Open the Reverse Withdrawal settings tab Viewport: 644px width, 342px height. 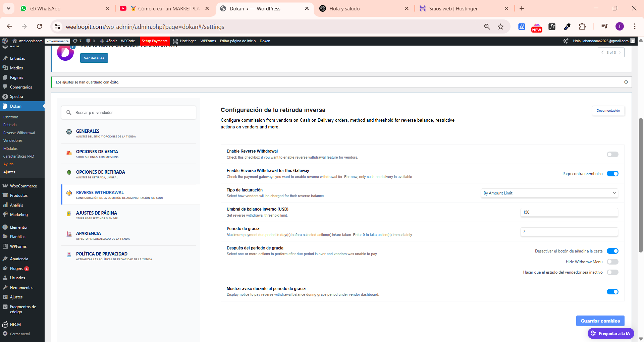point(131,194)
